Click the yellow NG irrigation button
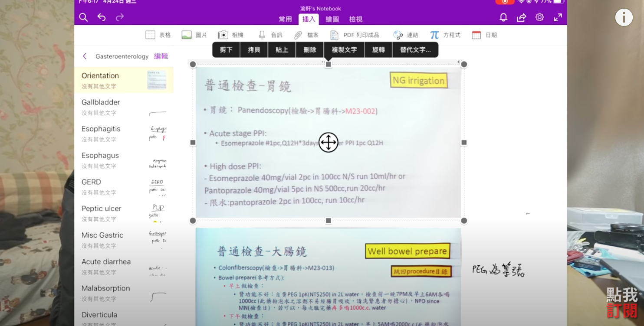 click(x=419, y=81)
